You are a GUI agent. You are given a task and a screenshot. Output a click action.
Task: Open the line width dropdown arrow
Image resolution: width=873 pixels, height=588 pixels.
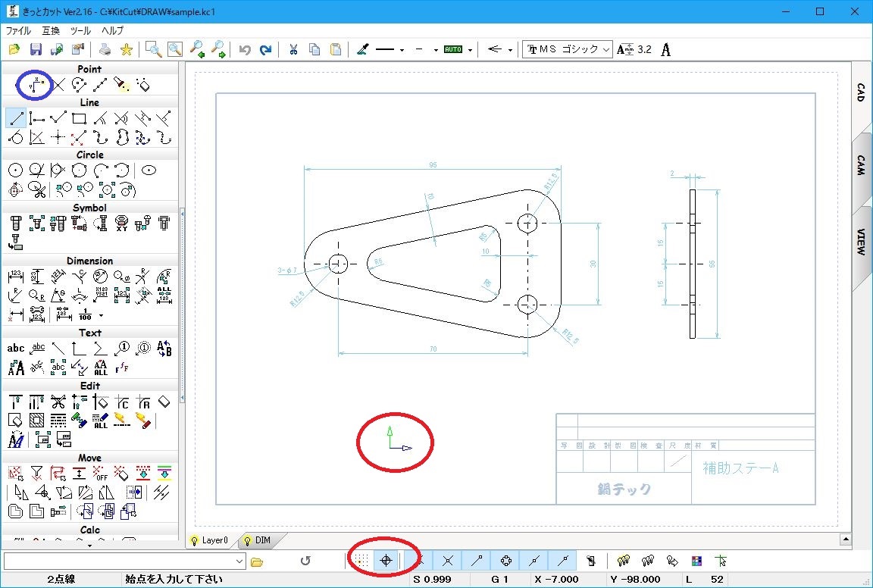click(436, 49)
